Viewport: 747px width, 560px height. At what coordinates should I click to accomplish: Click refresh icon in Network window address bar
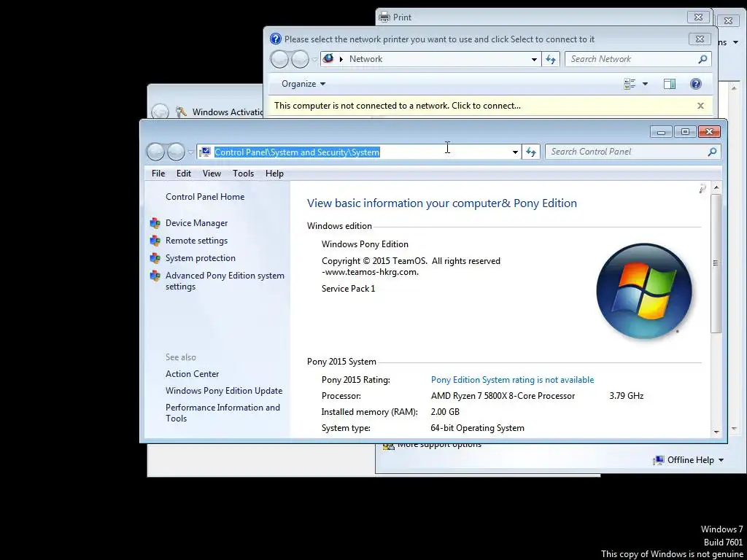(551, 59)
